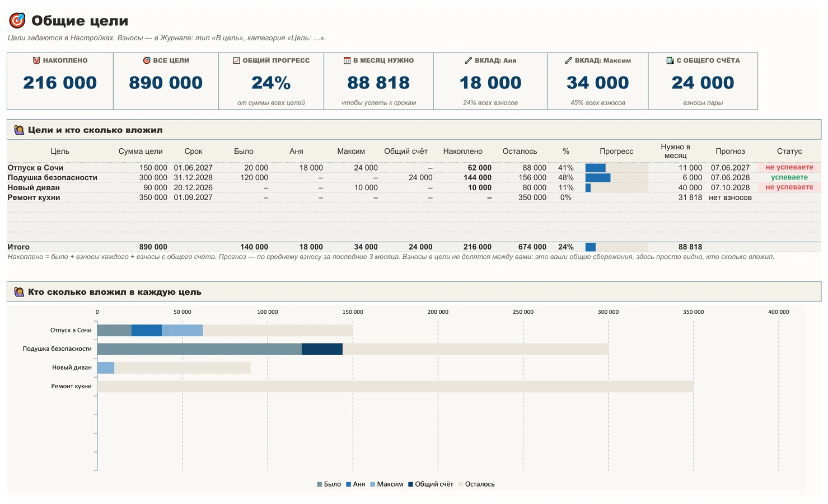Screen dimensions: 828x504
Task: Click the pig icon in the НАКОПЛЕНО card
Action: coord(36,60)
